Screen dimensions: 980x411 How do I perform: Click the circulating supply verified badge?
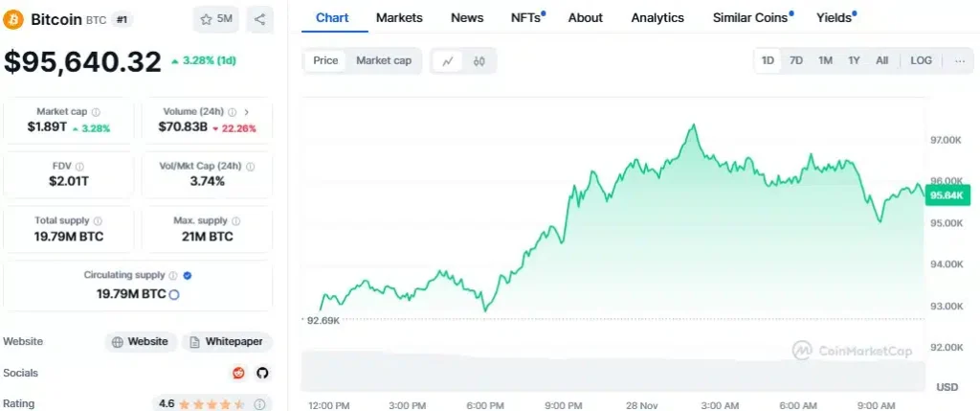click(187, 275)
